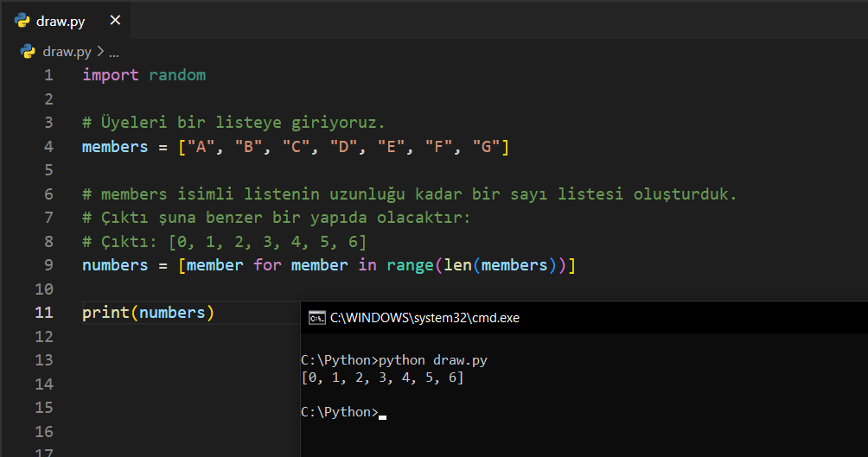The height and width of the screenshot is (457, 868).
Task: Click line number 9 in the gutter
Action: pos(48,265)
